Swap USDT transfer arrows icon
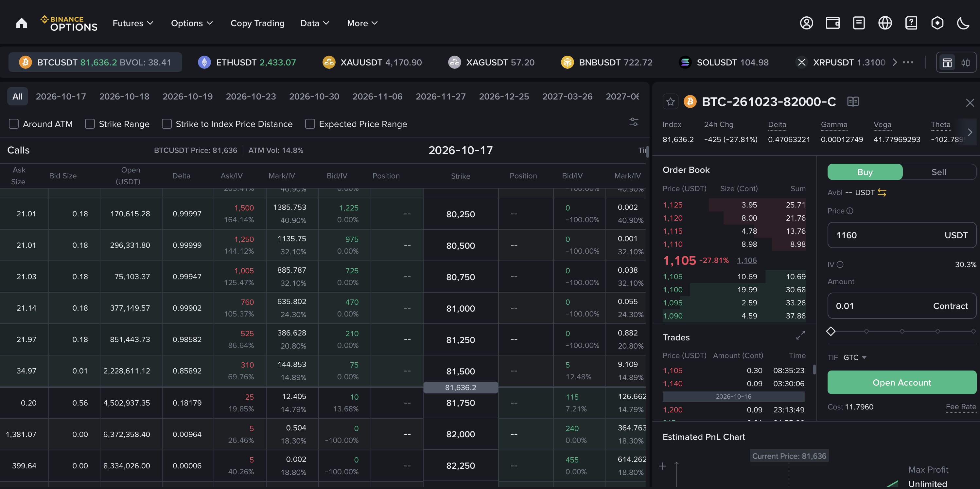The width and height of the screenshot is (980, 489). click(x=882, y=192)
